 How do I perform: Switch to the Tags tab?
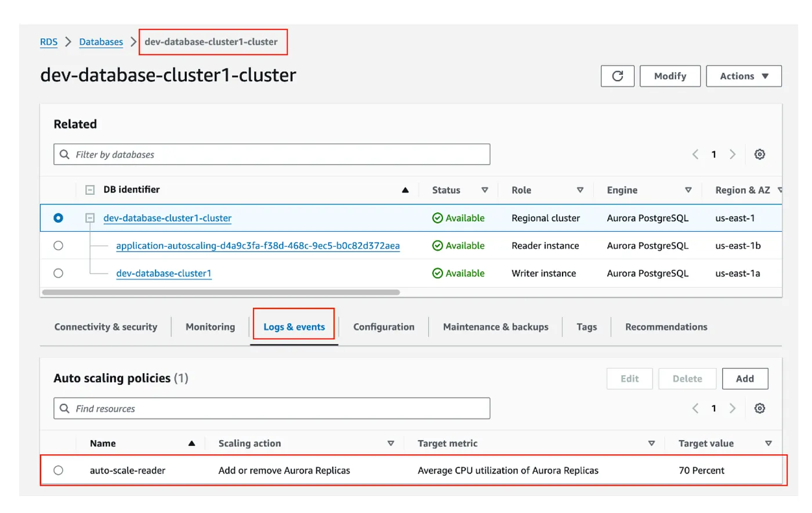coord(586,327)
